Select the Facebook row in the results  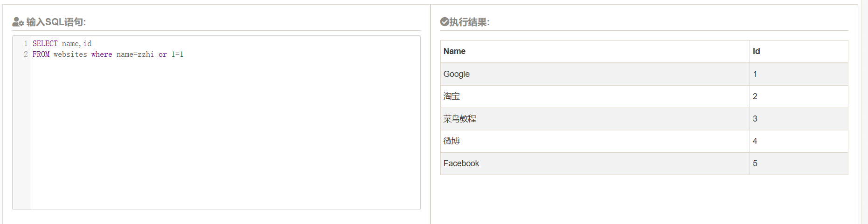tap(461, 163)
